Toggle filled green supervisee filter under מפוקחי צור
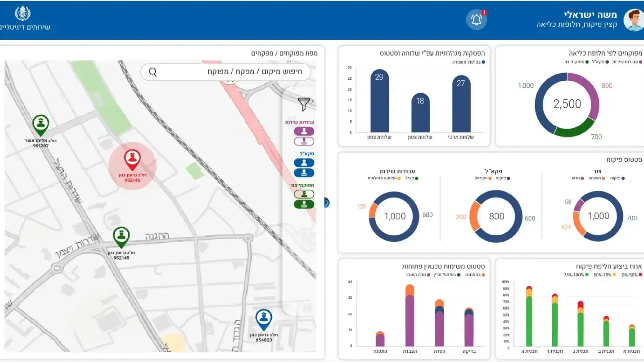 (304, 204)
